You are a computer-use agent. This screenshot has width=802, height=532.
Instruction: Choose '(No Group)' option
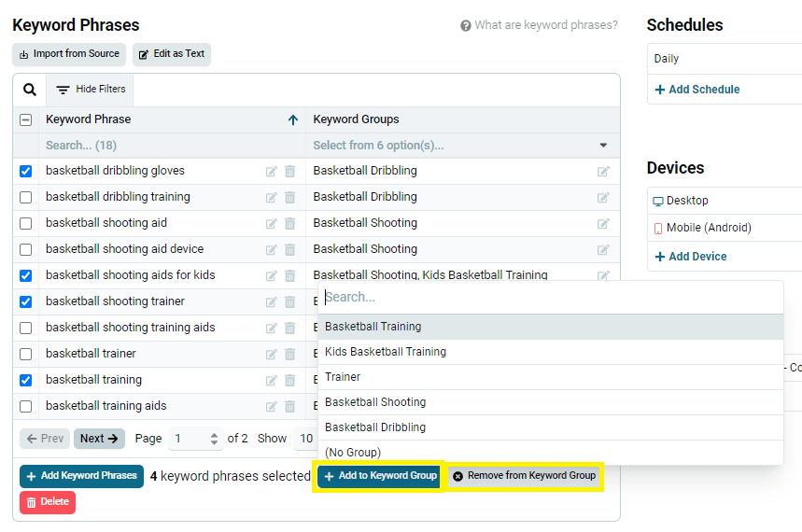(551, 452)
